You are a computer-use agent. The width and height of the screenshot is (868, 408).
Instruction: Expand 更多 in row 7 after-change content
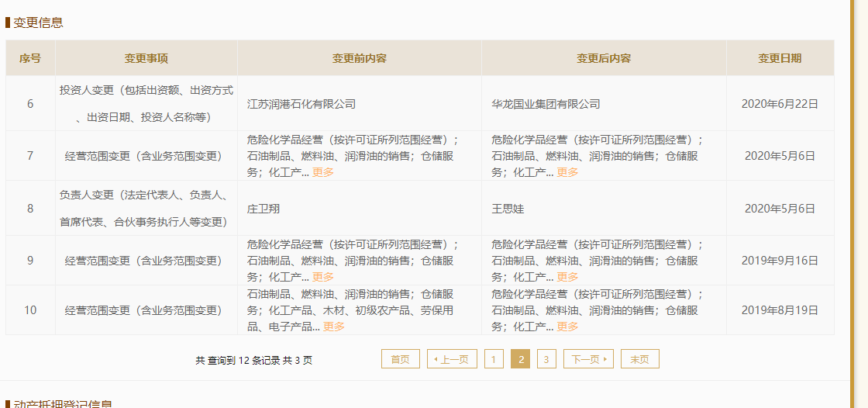567,172
